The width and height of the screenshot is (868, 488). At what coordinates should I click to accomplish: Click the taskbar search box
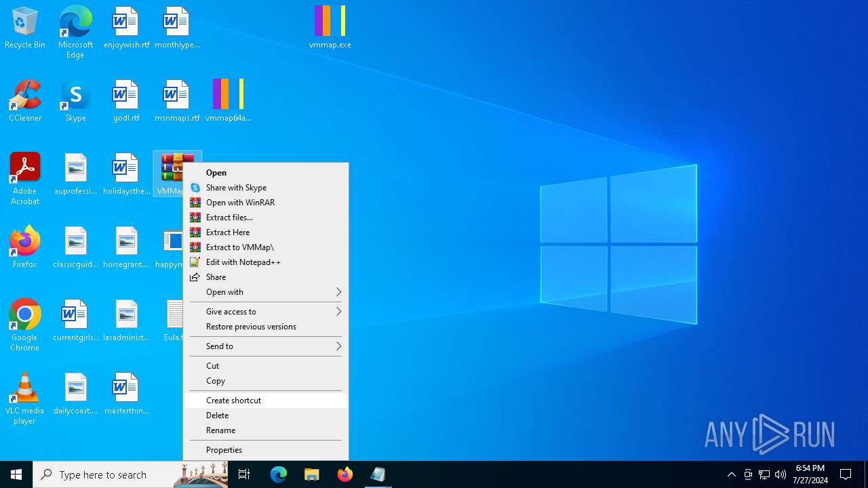click(130, 474)
